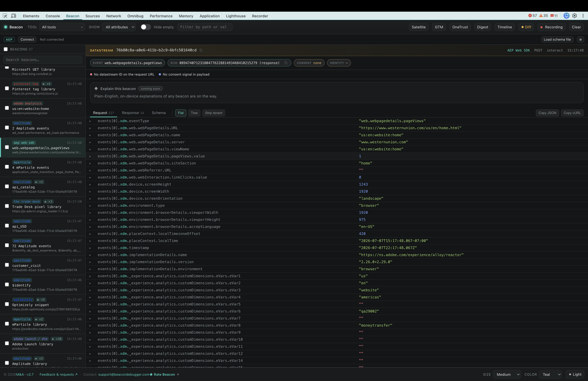This screenshot has width=588, height=381.
Task: Toggle the Light theme button
Action: click(x=575, y=374)
